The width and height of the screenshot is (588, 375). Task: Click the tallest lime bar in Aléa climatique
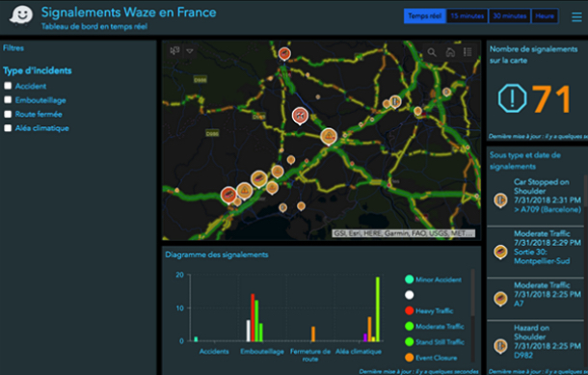(x=378, y=309)
